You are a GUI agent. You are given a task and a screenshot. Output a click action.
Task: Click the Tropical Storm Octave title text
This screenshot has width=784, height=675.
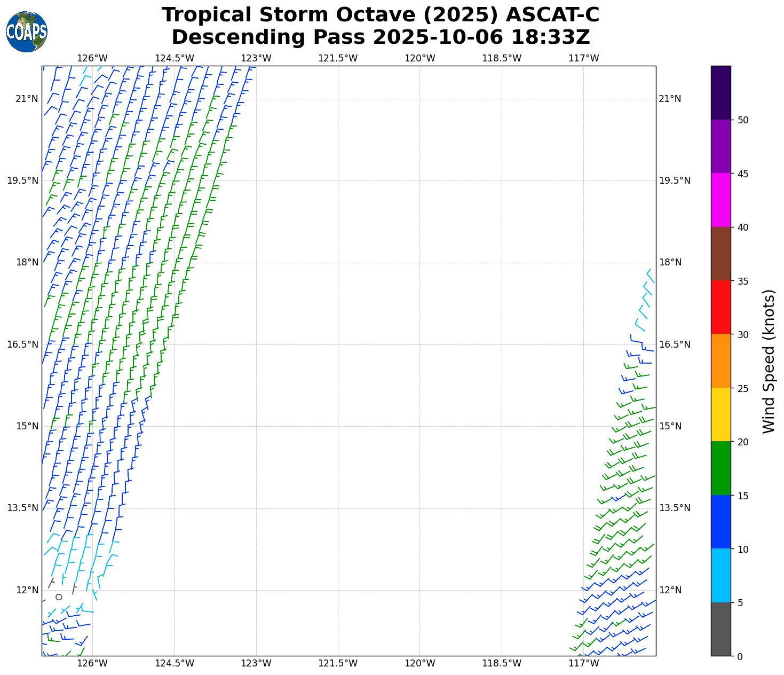click(x=381, y=15)
